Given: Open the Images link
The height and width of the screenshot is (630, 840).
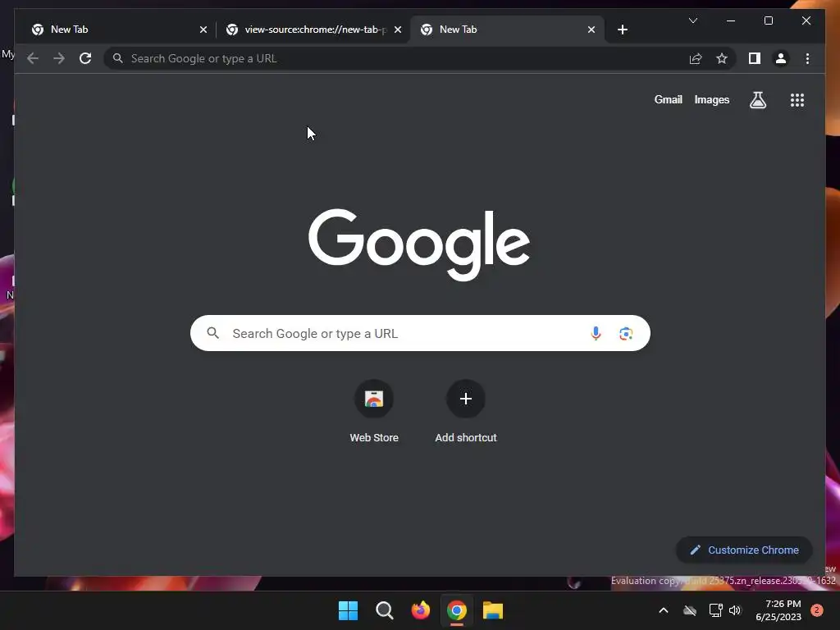Looking at the screenshot, I should tap(711, 99).
